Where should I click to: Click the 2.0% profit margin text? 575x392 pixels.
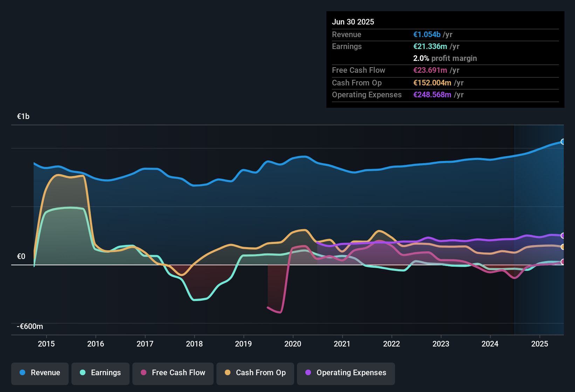(x=445, y=58)
